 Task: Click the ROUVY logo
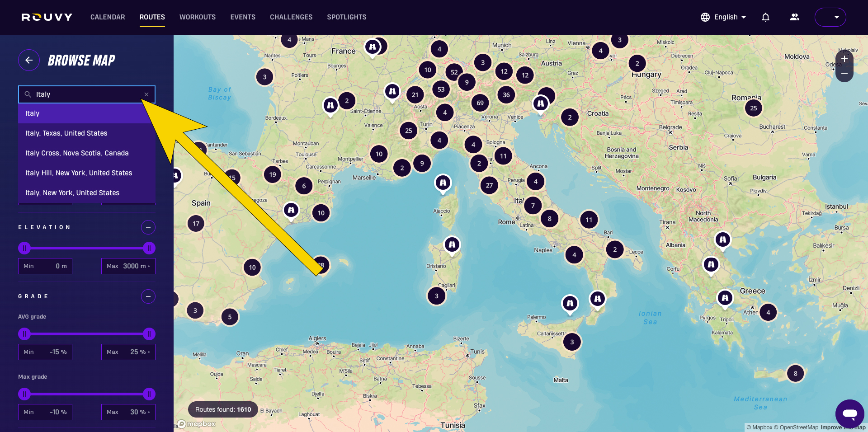pos(47,17)
